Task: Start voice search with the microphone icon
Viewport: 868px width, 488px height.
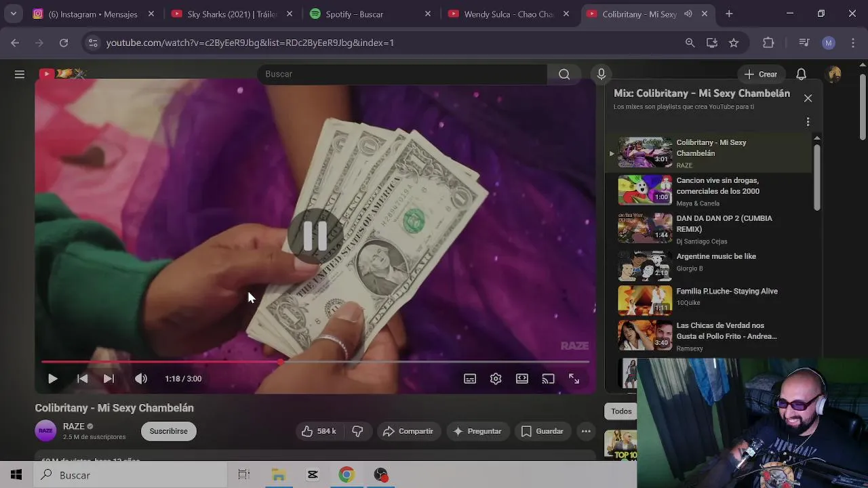Action: pyautogui.click(x=601, y=74)
